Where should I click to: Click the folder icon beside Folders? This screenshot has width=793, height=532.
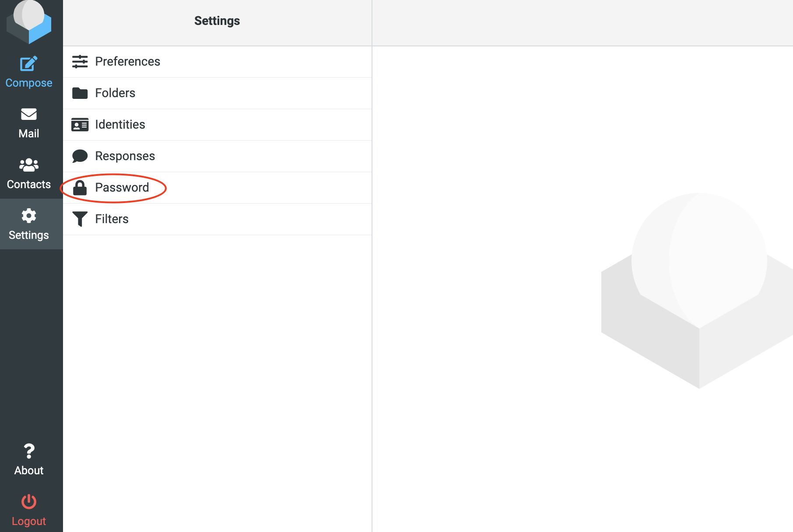tap(80, 93)
